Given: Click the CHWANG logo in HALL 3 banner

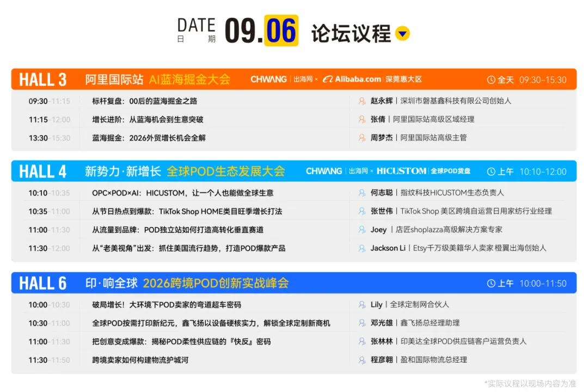Looking at the screenshot, I should (268, 79).
